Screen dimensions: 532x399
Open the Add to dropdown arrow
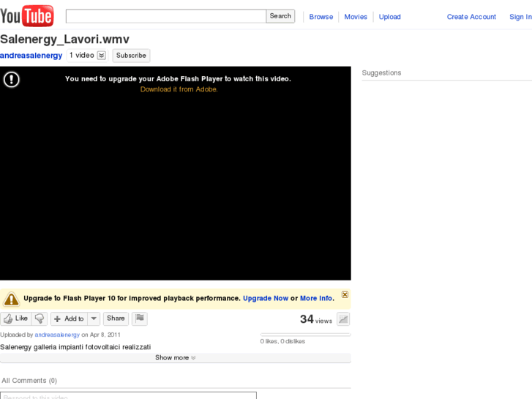(x=94, y=318)
